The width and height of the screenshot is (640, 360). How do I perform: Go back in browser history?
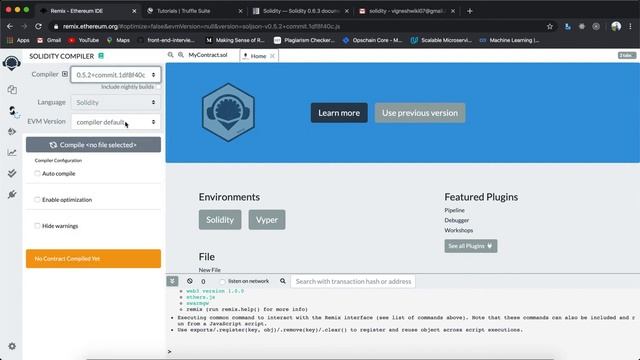tap(10, 27)
